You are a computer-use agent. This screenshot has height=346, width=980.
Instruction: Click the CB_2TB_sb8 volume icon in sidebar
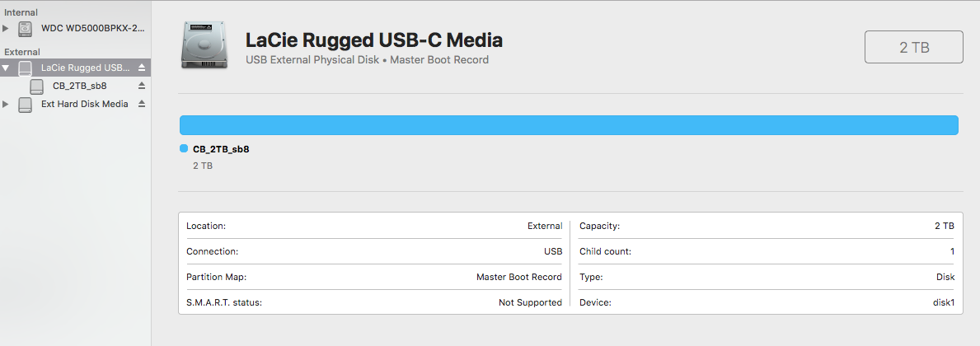(x=37, y=86)
